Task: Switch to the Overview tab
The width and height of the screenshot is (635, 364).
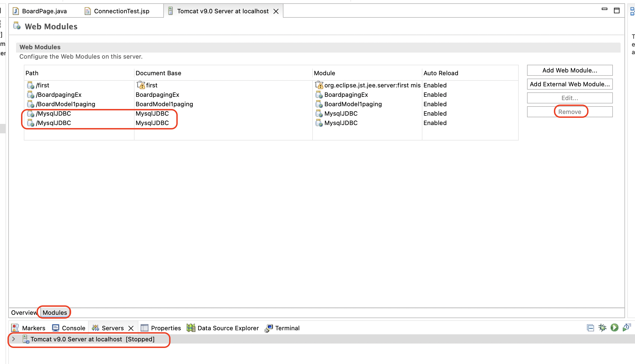Action: pyautogui.click(x=24, y=313)
